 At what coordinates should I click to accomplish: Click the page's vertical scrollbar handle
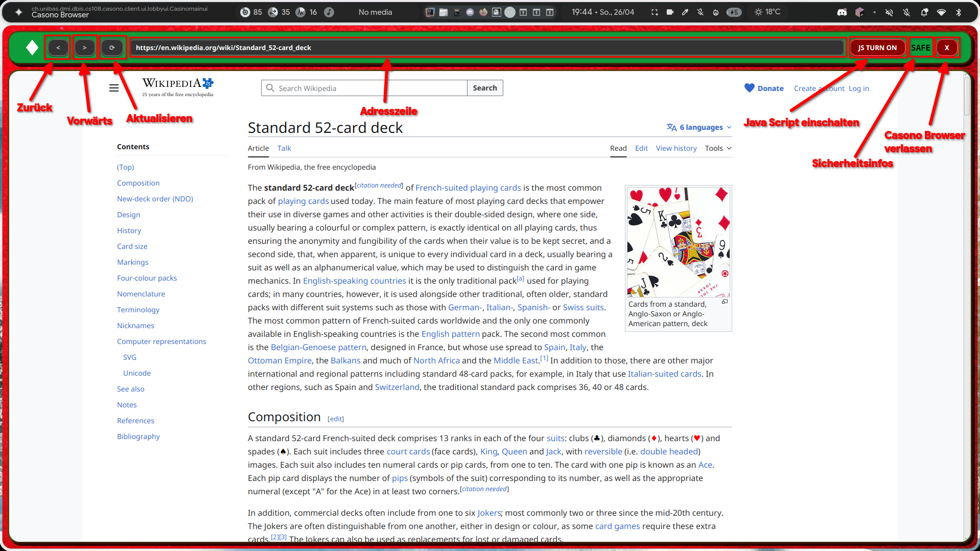point(967,96)
